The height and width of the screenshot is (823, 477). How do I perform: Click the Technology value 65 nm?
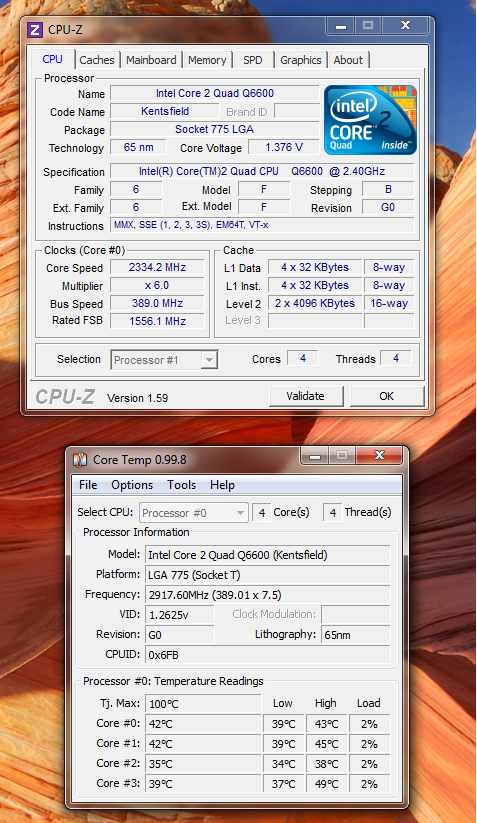(139, 147)
